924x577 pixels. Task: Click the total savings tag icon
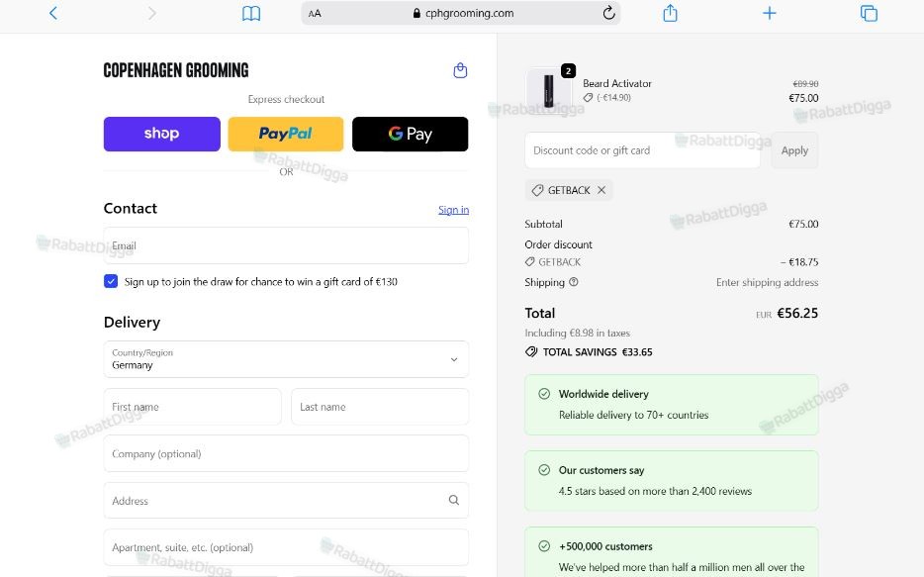pos(531,352)
